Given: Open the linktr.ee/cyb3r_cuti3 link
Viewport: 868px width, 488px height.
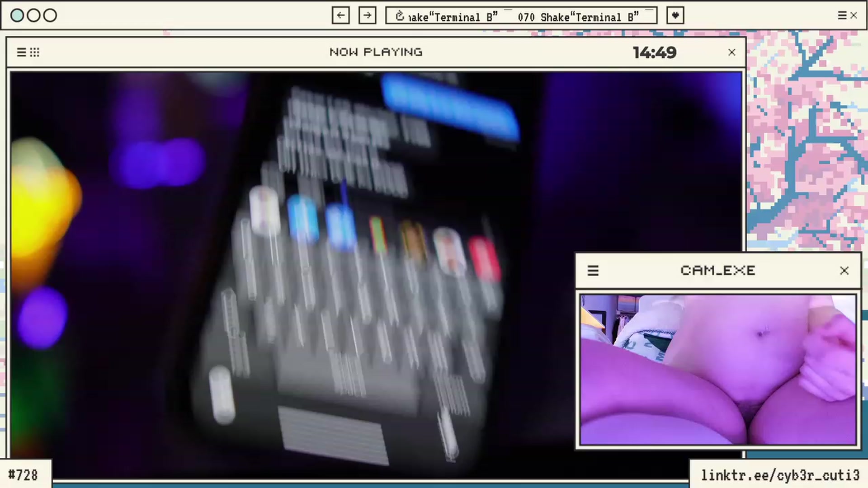Looking at the screenshot, I should point(780,475).
